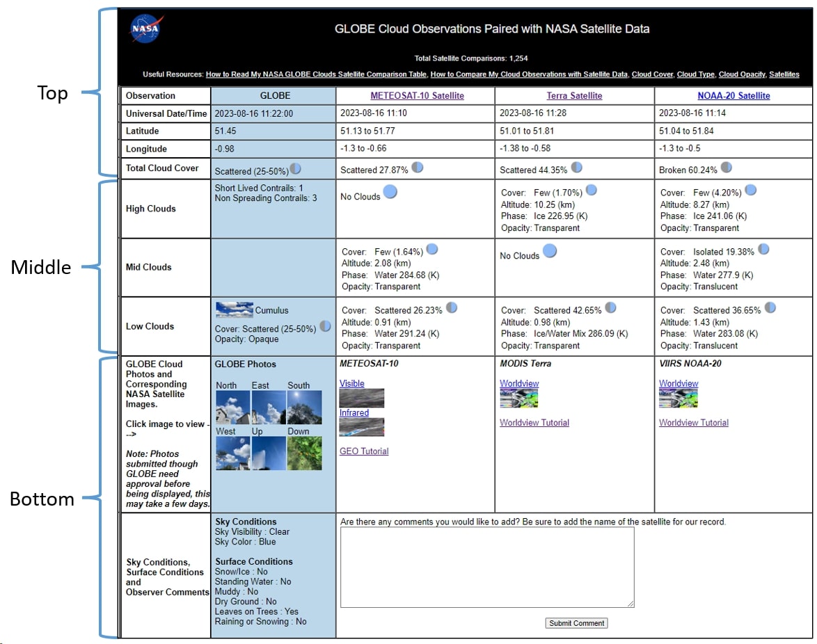Open the METEOSAT-10 Infrared image thumbnail
Viewport: 817px width, 644px height.
point(362,428)
